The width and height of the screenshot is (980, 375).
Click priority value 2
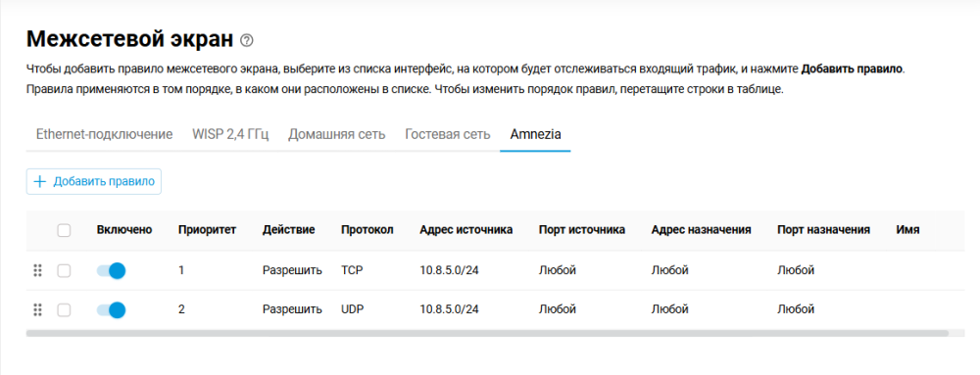click(x=181, y=309)
